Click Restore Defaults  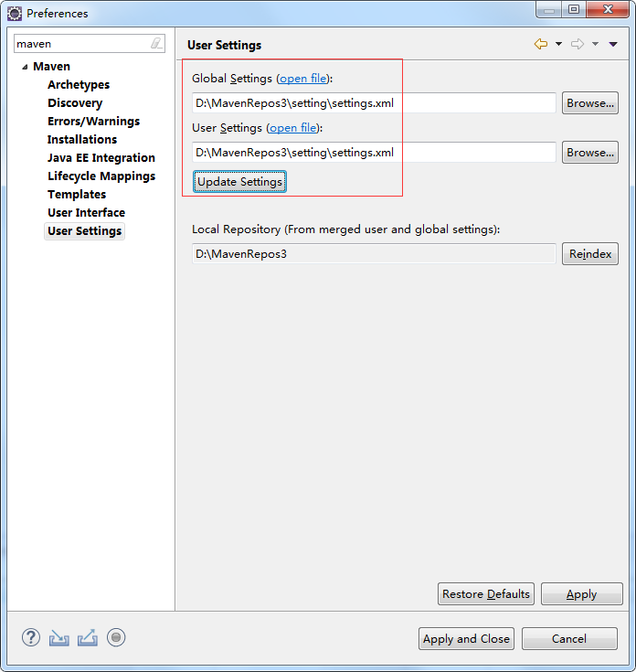485,594
